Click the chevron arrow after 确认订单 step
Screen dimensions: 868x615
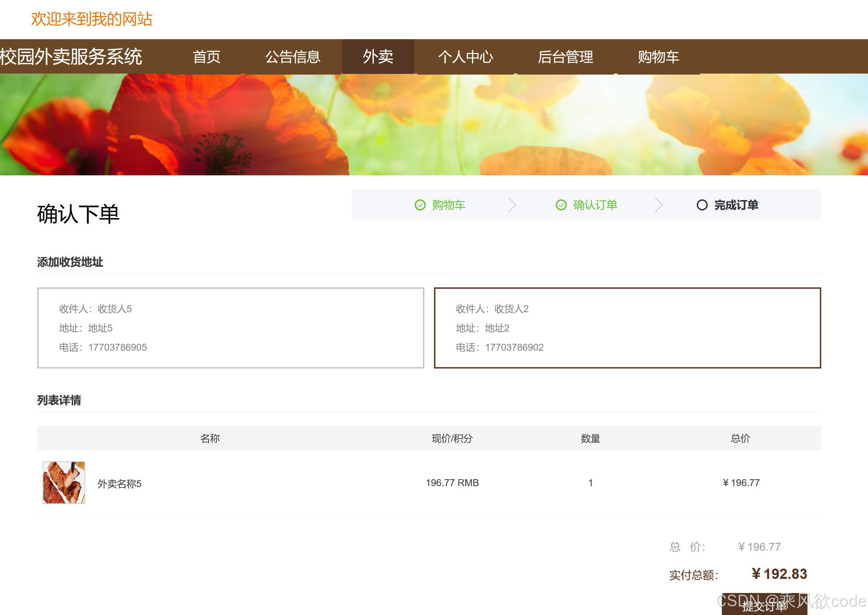coord(659,205)
